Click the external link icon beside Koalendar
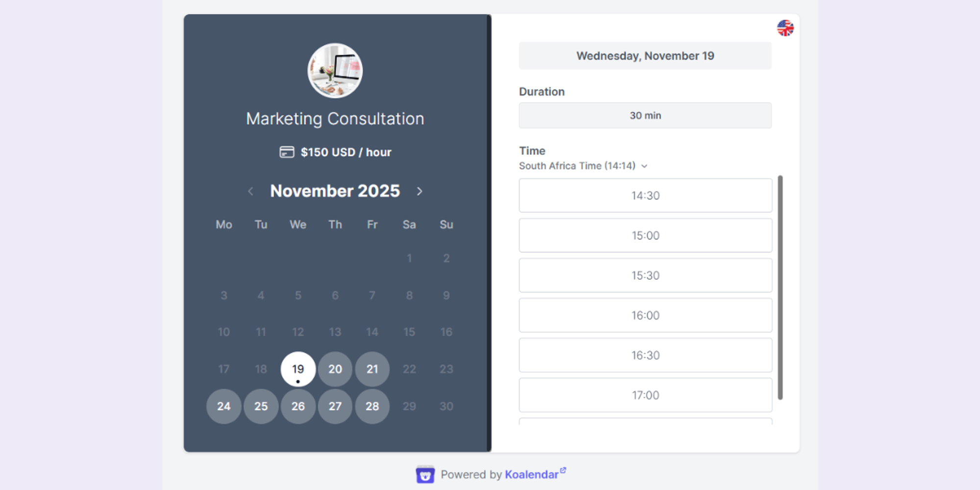 point(564,470)
